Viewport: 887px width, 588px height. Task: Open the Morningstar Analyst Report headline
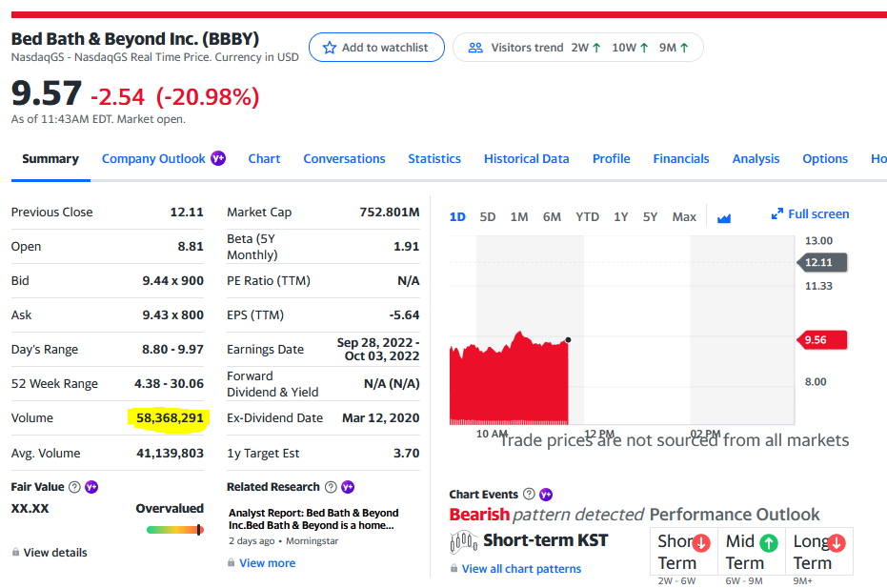point(313,519)
